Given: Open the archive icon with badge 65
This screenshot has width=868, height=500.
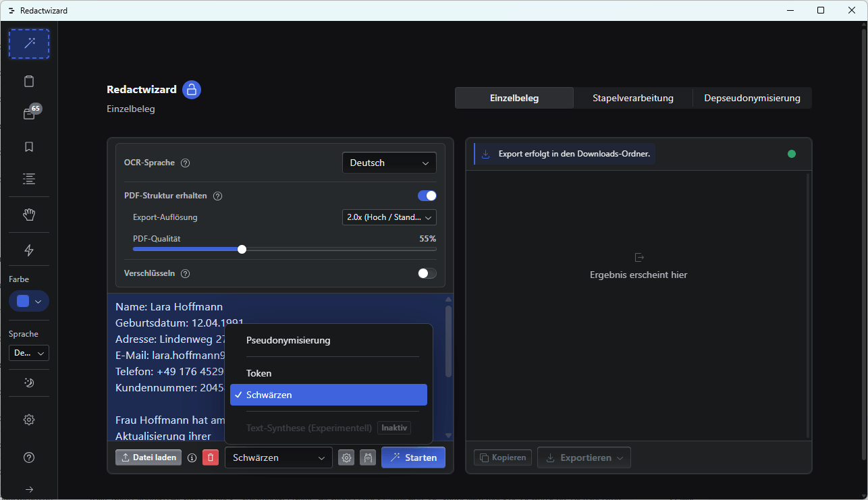Looking at the screenshot, I should click(x=29, y=114).
